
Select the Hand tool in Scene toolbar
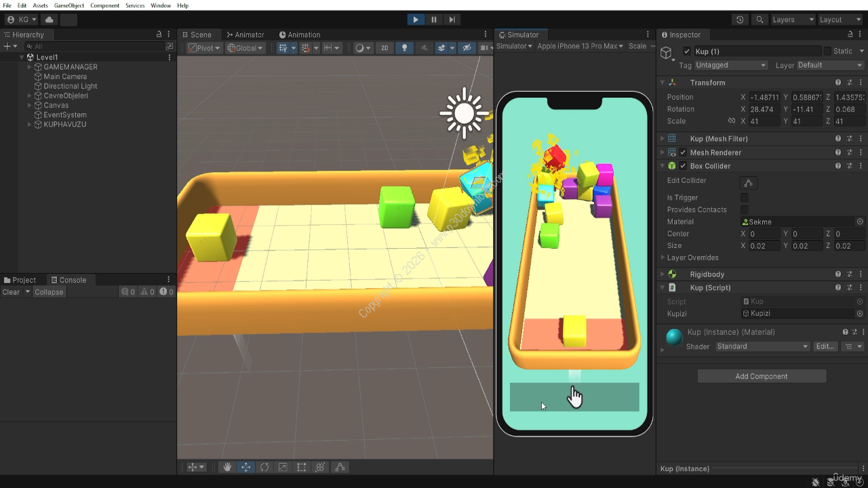click(228, 467)
